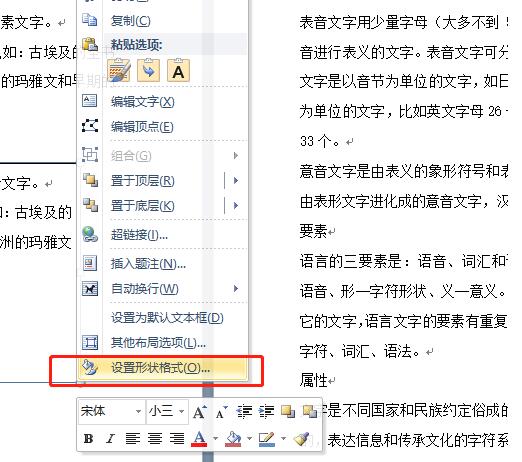
Task: Align text right
Action: click(x=177, y=439)
